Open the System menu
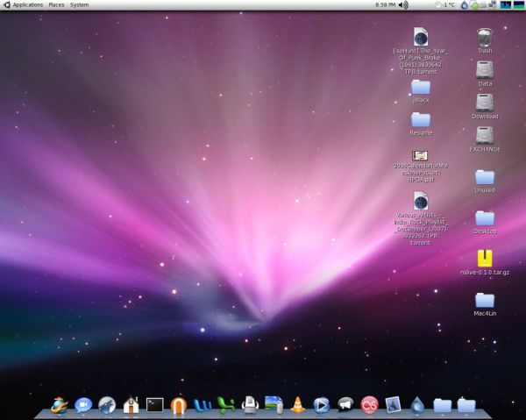 tap(79, 5)
